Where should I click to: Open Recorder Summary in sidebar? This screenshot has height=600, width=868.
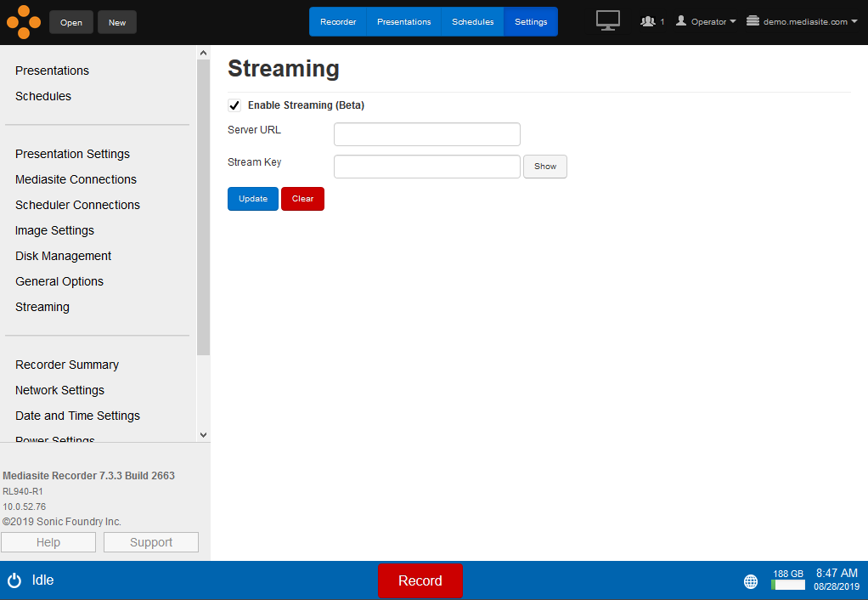click(x=67, y=365)
